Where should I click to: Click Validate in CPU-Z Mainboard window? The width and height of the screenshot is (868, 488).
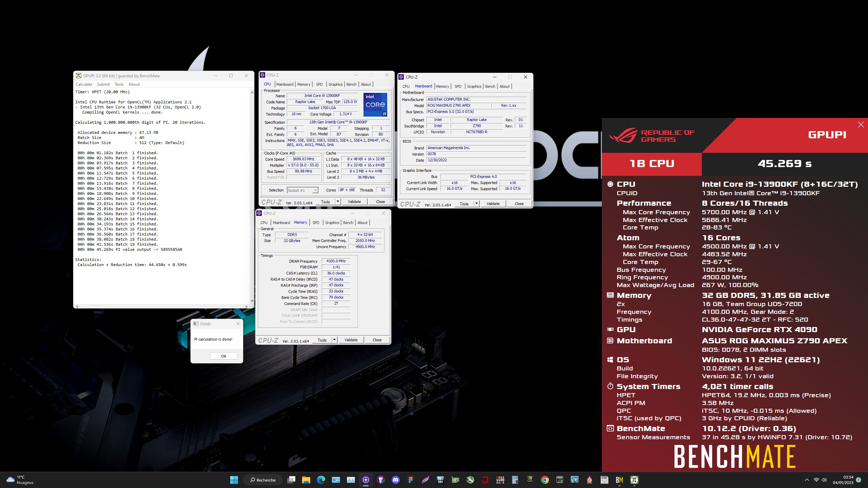(493, 204)
